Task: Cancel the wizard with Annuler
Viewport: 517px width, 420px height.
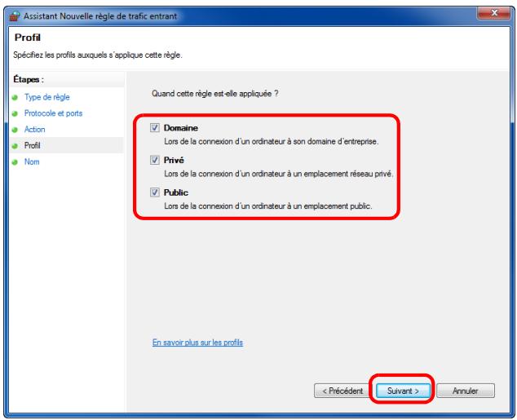Action: (466, 391)
